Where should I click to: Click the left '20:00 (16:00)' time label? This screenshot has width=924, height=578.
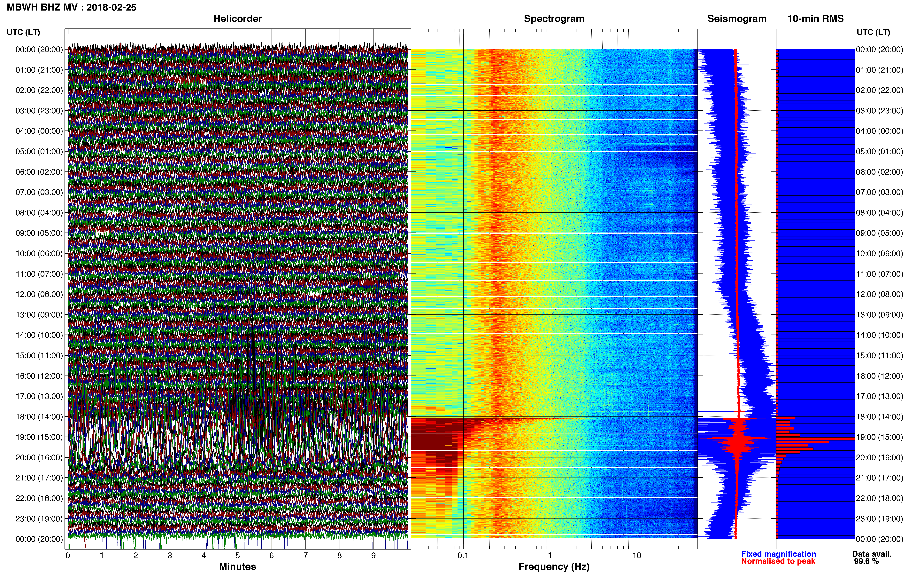coord(39,458)
